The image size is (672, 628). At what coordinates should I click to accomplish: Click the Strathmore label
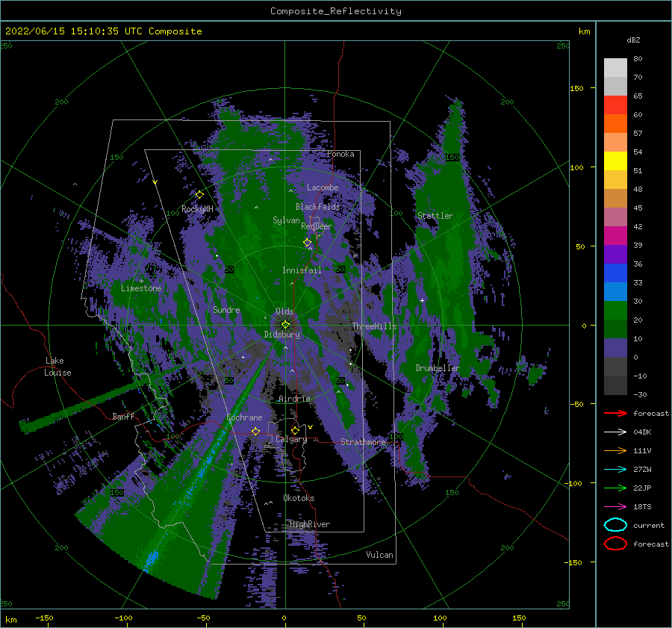click(x=364, y=442)
